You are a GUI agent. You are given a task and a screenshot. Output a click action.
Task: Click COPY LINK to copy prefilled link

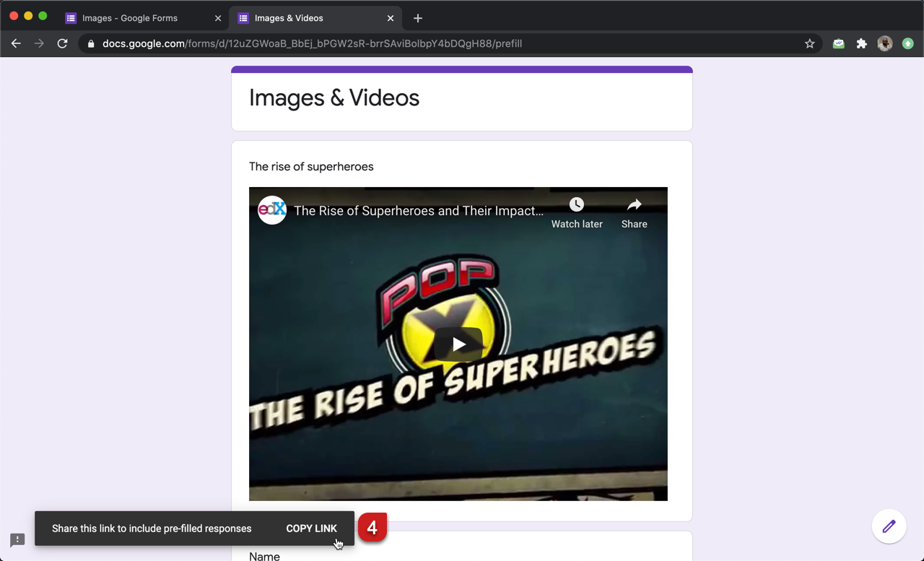[x=311, y=528]
